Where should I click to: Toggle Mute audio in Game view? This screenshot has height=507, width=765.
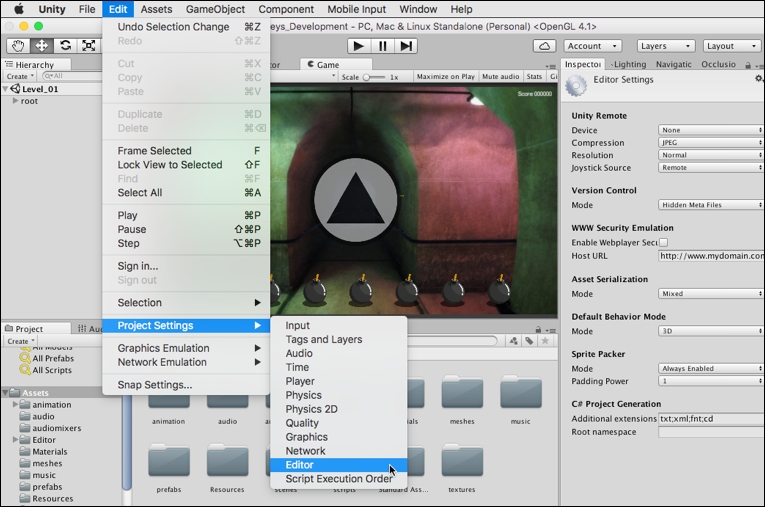[501, 77]
